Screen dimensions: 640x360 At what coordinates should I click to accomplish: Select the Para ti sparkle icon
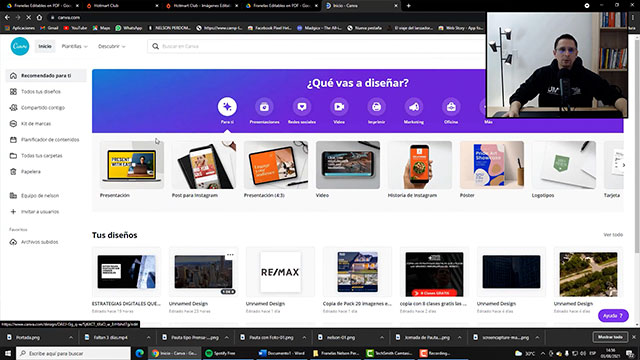point(227,107)
